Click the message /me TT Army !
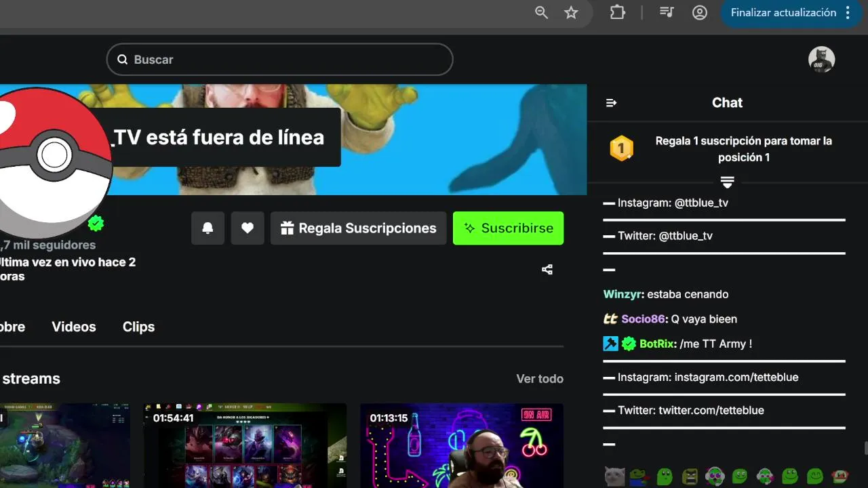868x488 pixels. coord(715,344)
